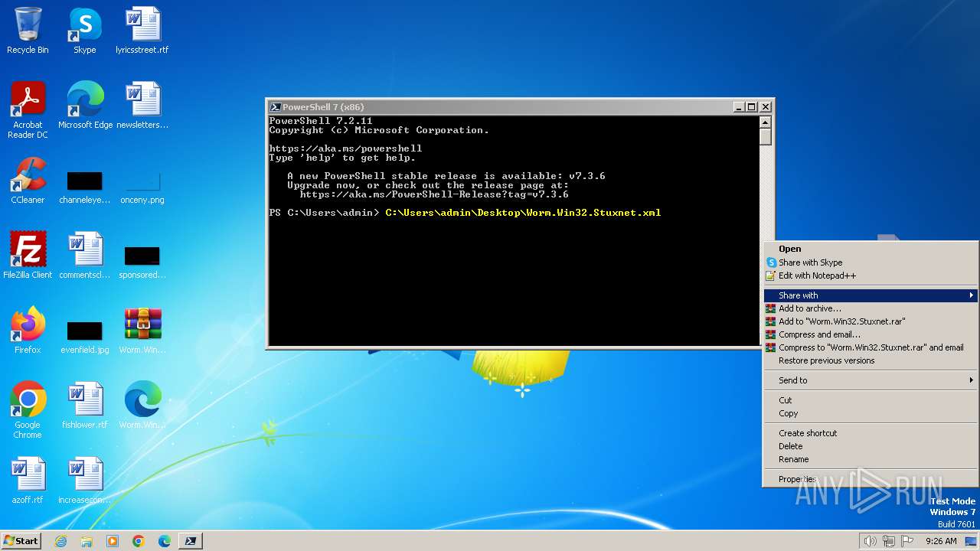
Task: Select newsletters document icon on desktop
Action: [x=142, y=106]
